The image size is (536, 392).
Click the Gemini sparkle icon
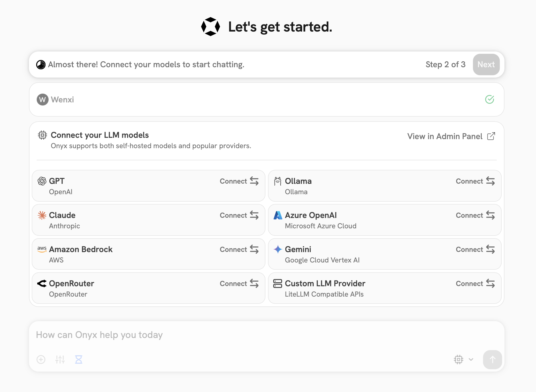tap(278, 249)
